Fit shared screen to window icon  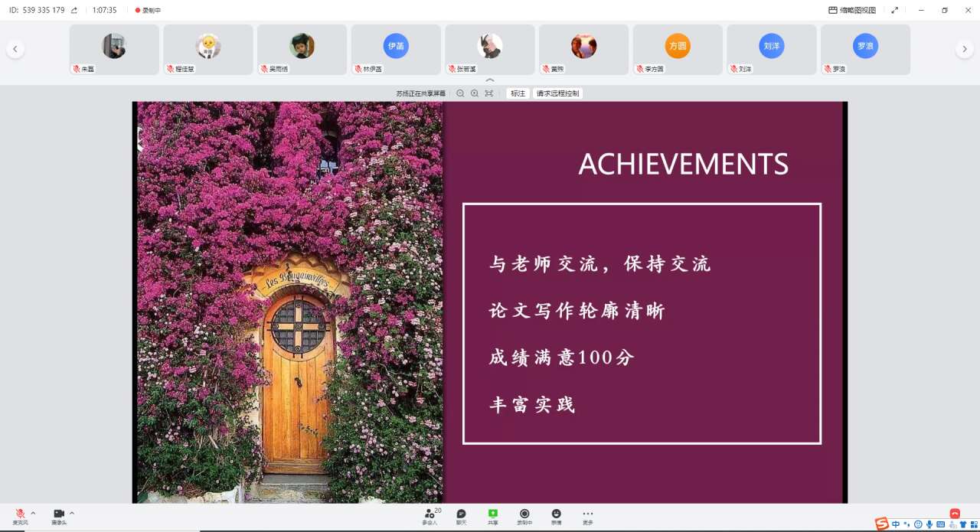click(489, 93)
